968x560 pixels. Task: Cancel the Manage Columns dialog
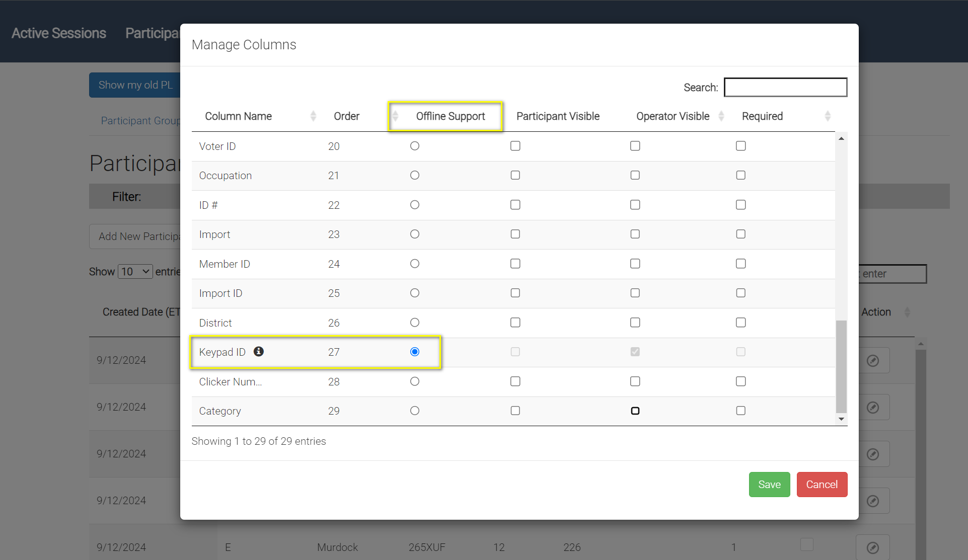(x=822, y=484)
